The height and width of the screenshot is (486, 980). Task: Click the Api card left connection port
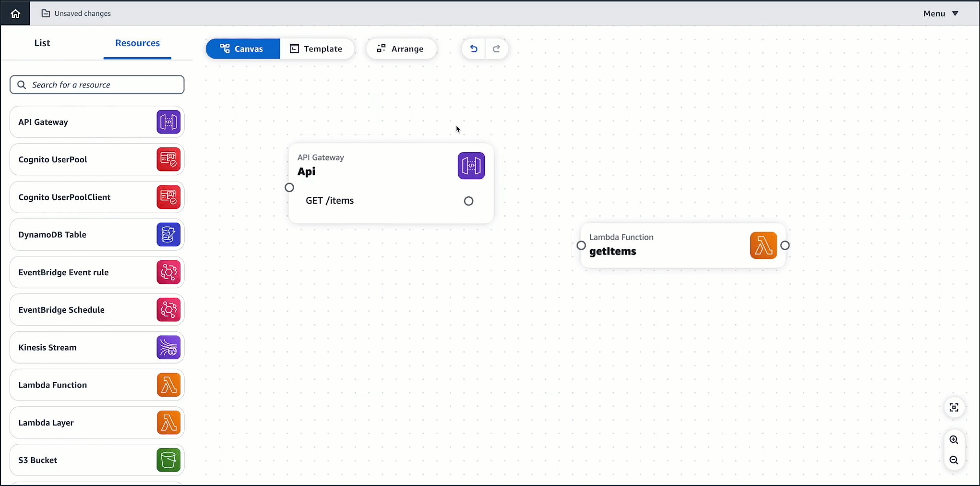289,187
